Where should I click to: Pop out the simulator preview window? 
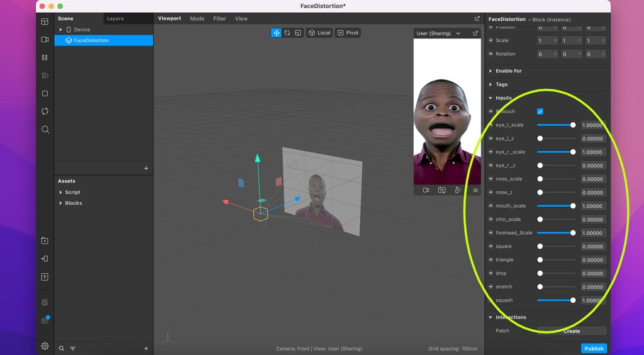pos(475,33)
